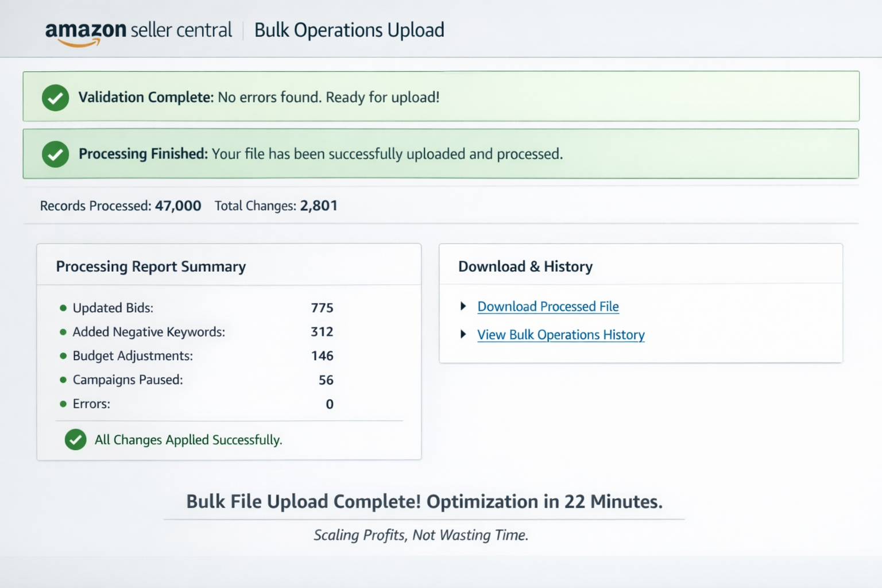Click the Processing Finished status banner
The width and height of the screenshot is (882, 588).
[x=441, y=154]
